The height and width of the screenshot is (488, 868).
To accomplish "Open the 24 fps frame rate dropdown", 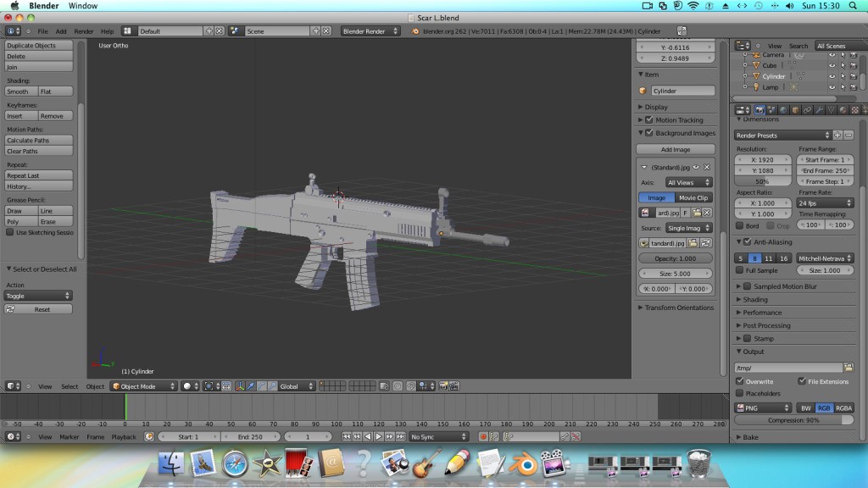I will coord(825,203).
